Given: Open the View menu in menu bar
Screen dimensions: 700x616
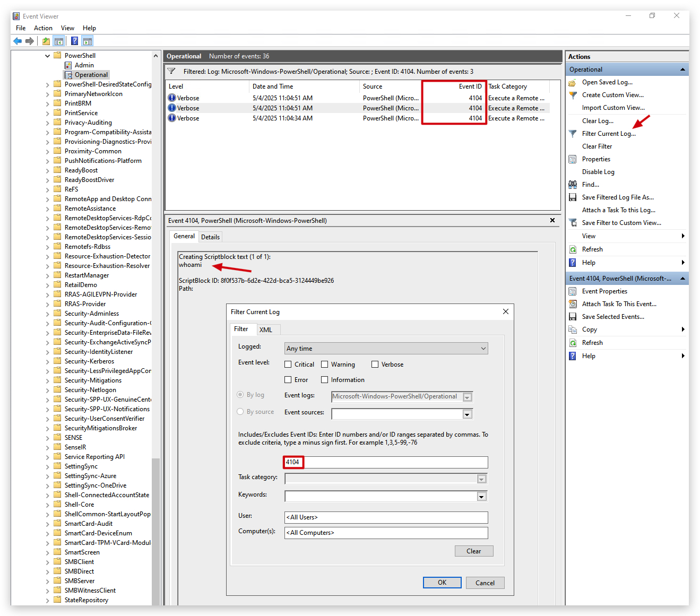Looking at the screenshot, I should tap(67, 28).
